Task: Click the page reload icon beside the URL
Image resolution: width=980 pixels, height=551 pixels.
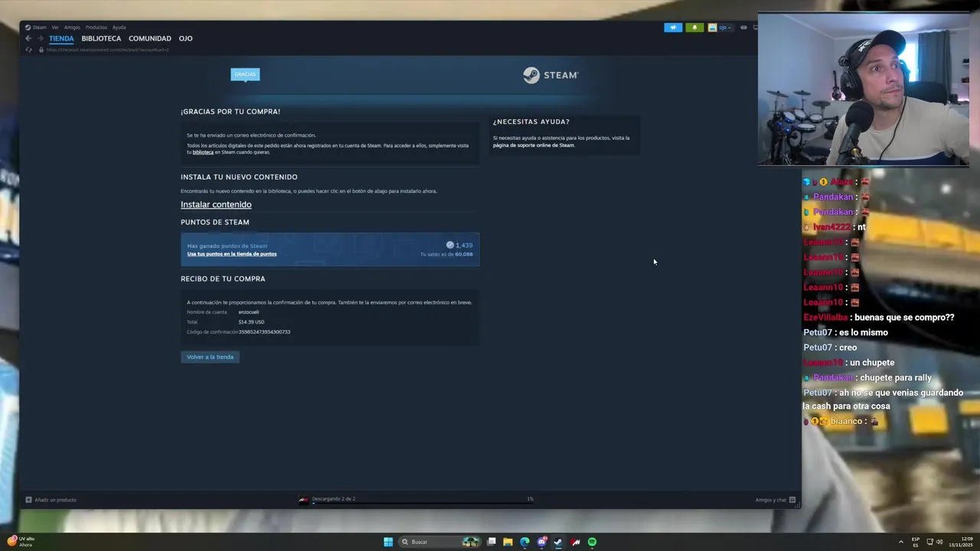Action: pos(29,50)
